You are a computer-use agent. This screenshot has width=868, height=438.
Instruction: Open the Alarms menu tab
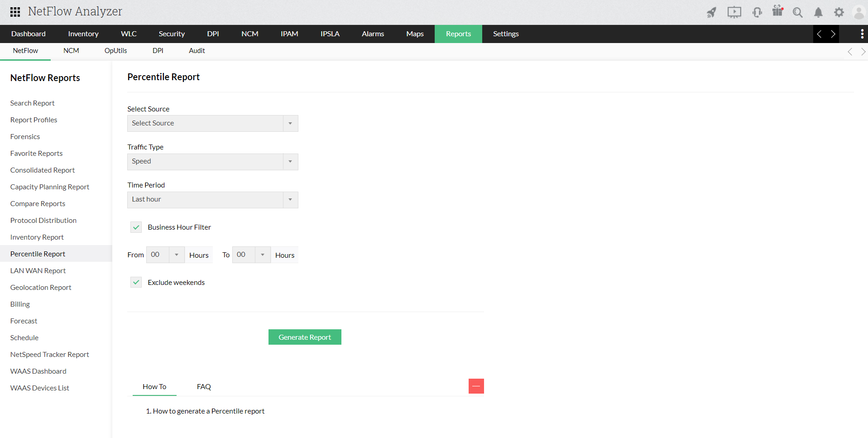[373, 34]
